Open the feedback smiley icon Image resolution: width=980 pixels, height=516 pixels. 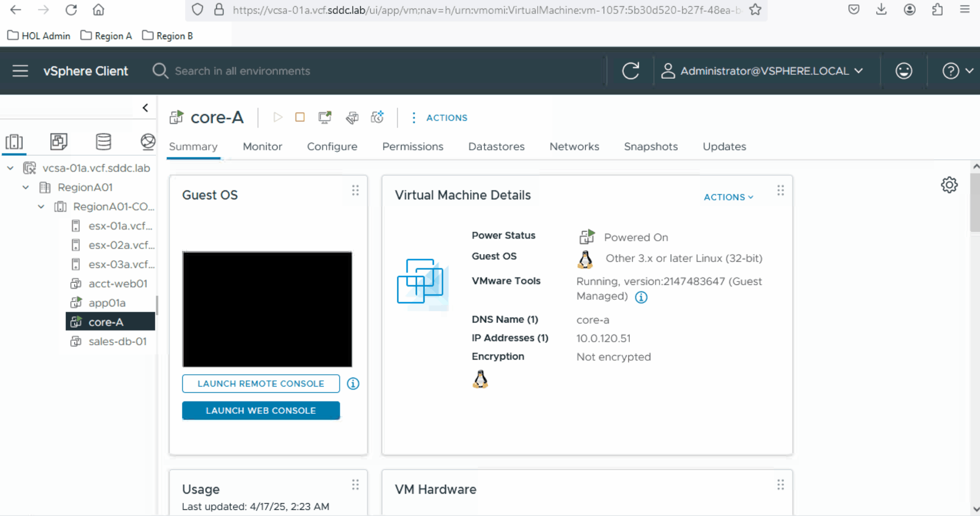[x=903, y=70]
